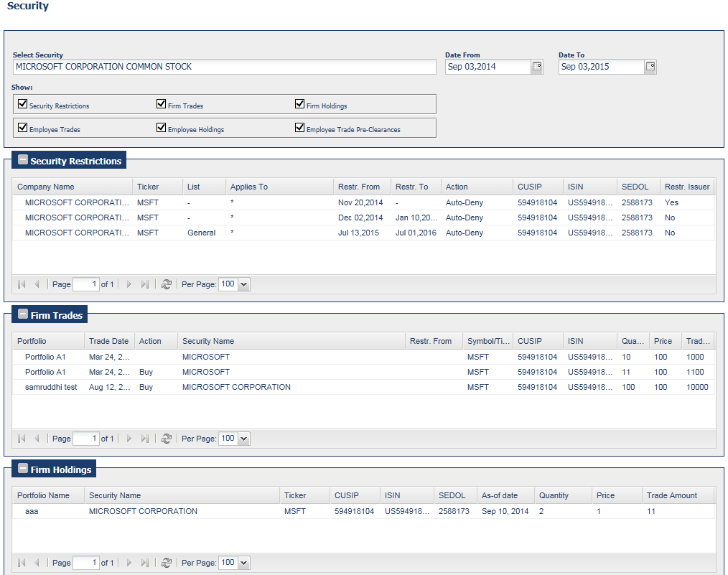Go to previous page in Security Restrictions

(37, 284)
